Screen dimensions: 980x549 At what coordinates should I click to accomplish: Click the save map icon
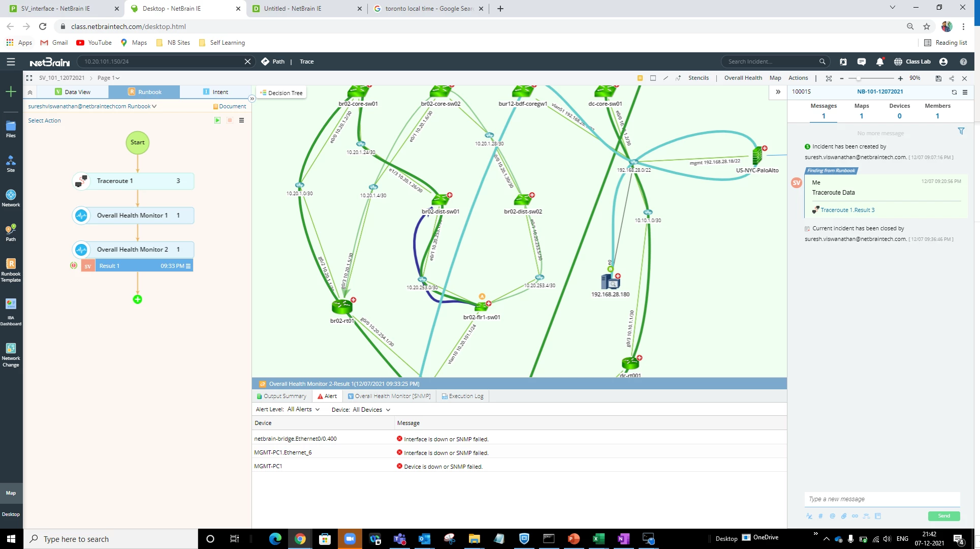(938, 78)
